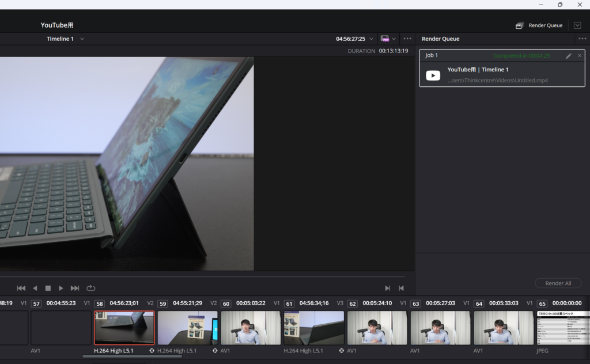Image resolution: width=590 pixels, height=364 pixels.
Task: Select clip 58 tablet thumbnail
Action: click(124, 328)
